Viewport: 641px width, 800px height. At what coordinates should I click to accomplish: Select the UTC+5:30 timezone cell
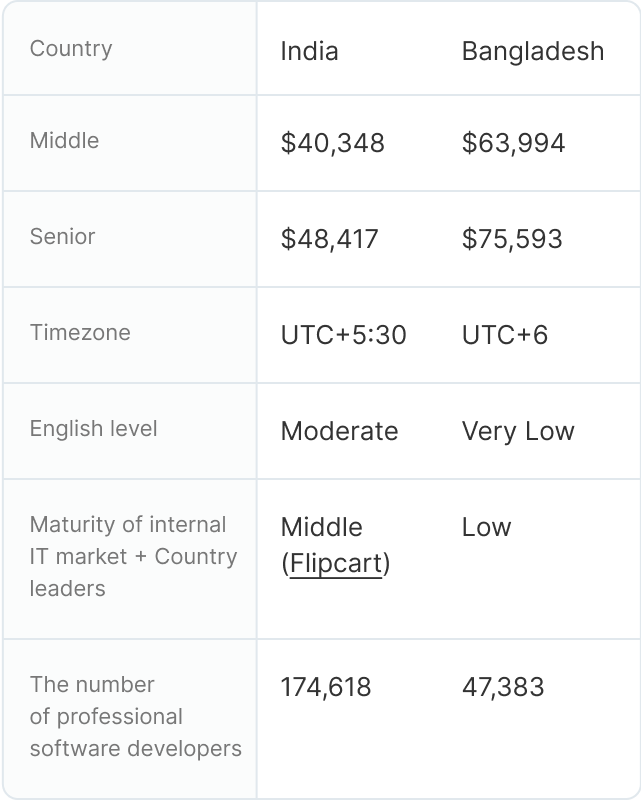tap(343, 335)
